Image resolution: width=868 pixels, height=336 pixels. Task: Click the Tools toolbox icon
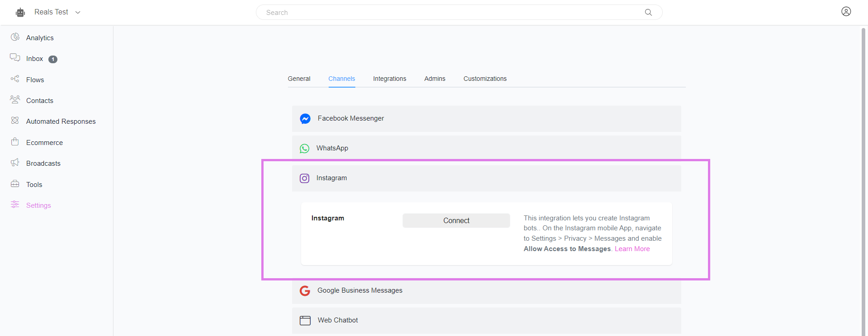(x=15, y=183)
